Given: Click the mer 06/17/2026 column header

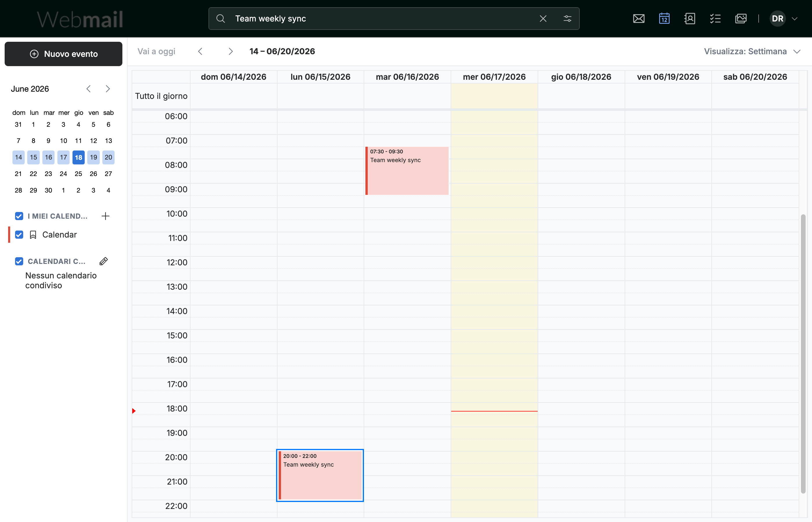Looking at the screenshot, I should [x=494, y=77].
